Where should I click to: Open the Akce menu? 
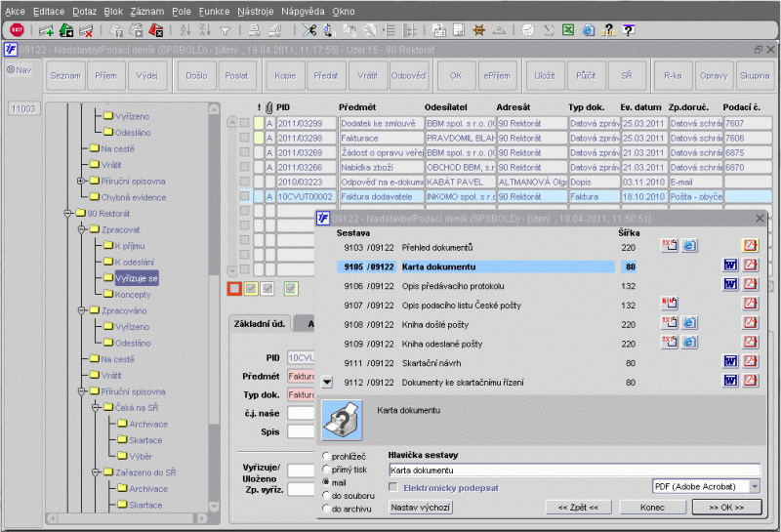point(15,11)
